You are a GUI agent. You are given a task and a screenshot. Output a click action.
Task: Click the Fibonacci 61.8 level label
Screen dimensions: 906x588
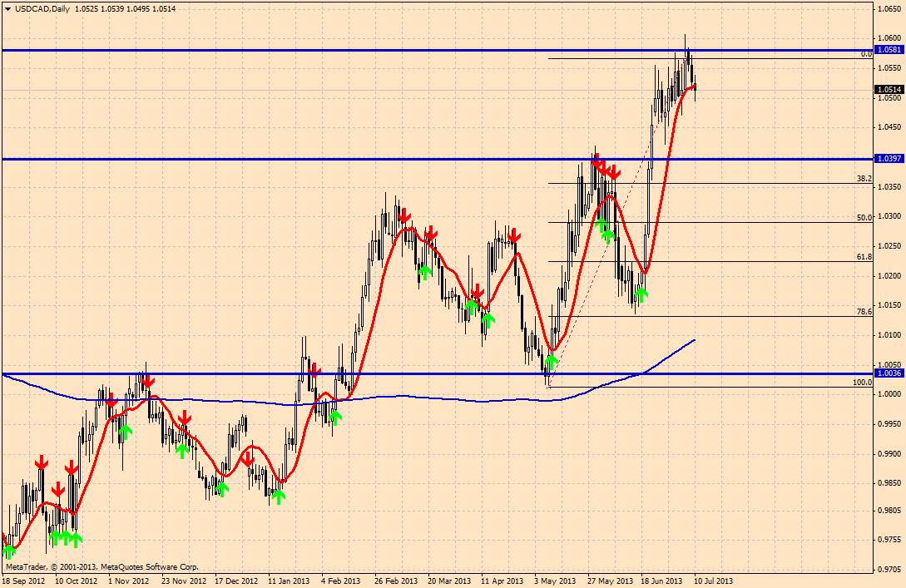[864, 257]
